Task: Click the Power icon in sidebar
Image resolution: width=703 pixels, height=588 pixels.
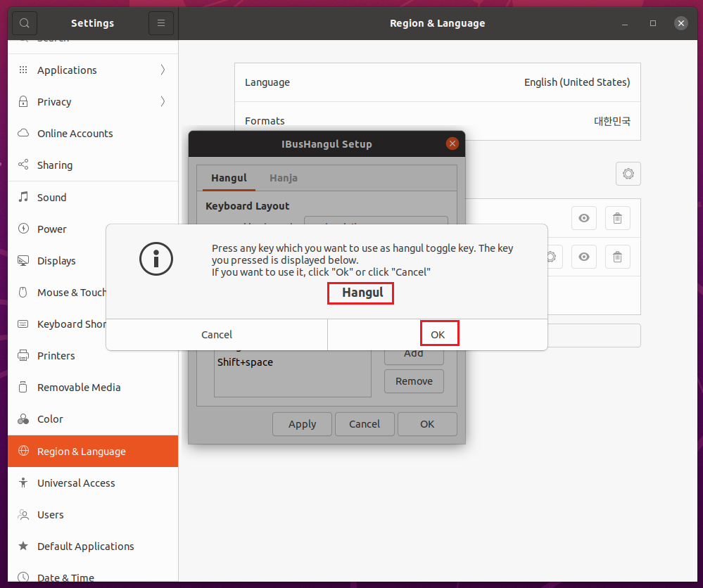Action: (23, 229)
